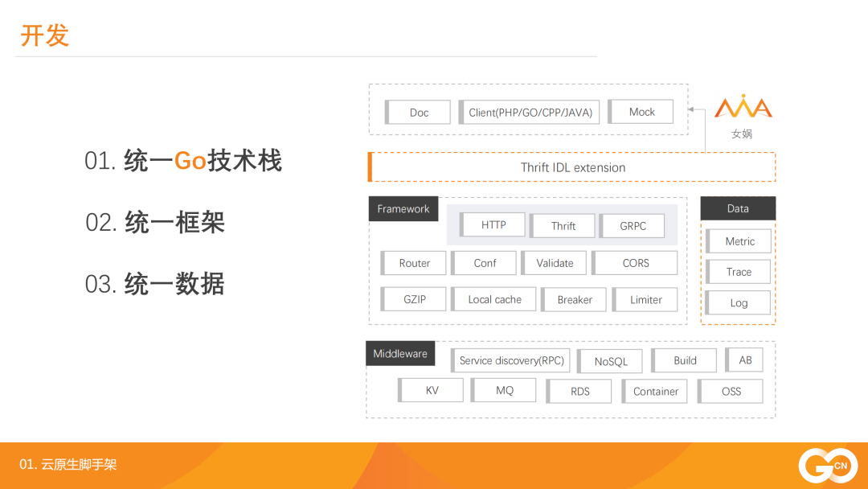Select the Doc box
Image resolution: width=868 pixels, height=489 pixels.
(418, 113)
